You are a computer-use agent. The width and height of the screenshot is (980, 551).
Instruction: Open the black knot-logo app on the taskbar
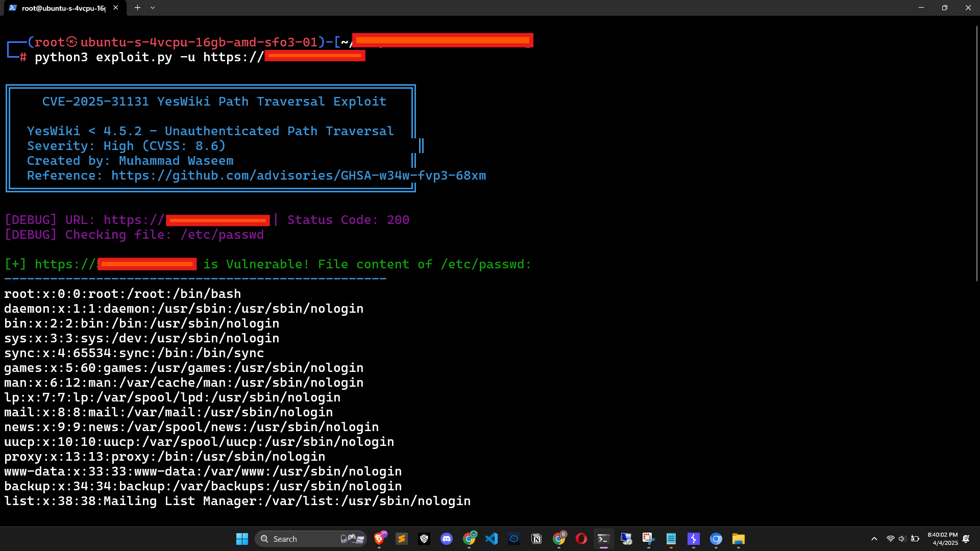coord(424,539)
